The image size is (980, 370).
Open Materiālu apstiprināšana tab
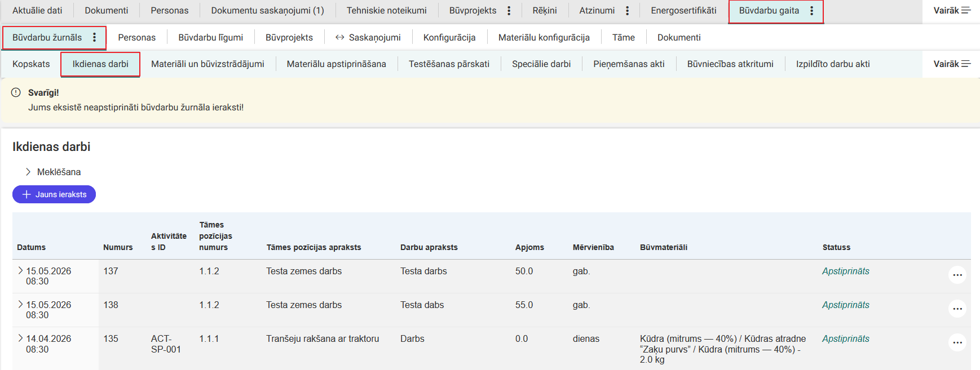click(x=337, y=64)
